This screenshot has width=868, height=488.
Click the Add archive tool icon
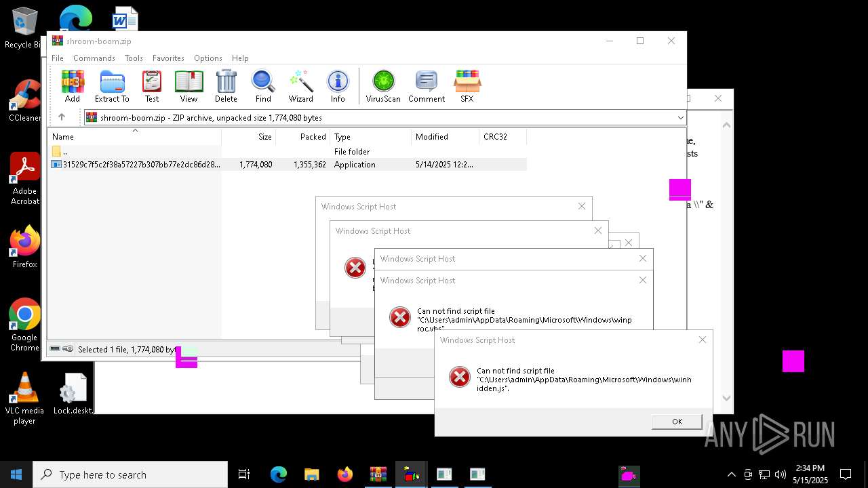[73, 86]
